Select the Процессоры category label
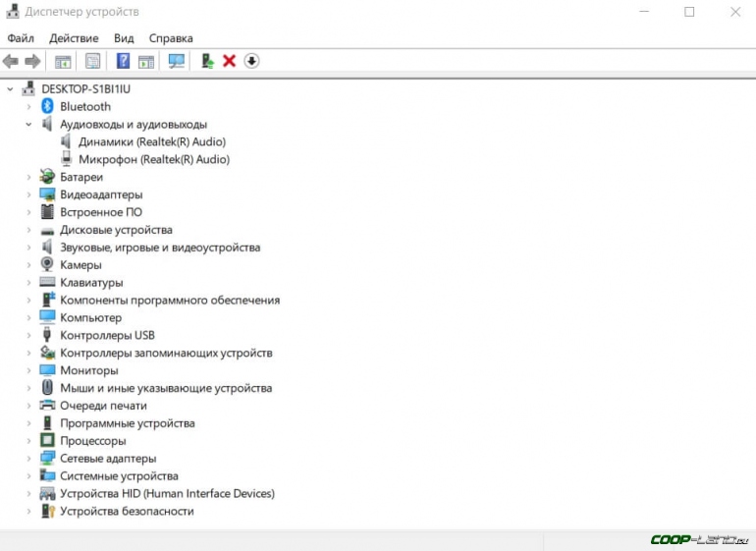This screenshot has width=756, height=551. coord(92,441)
